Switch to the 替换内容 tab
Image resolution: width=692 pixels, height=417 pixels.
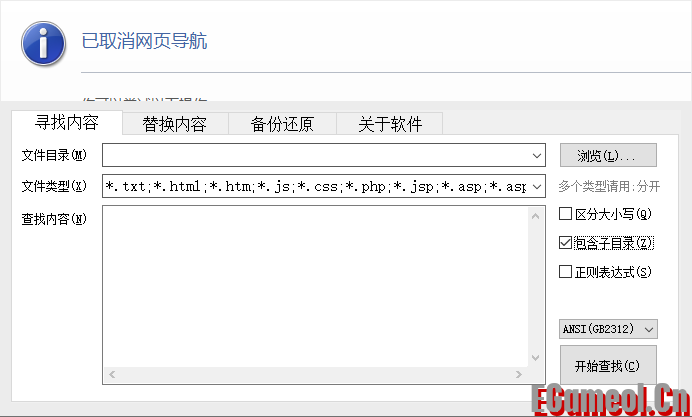[174, 124]
